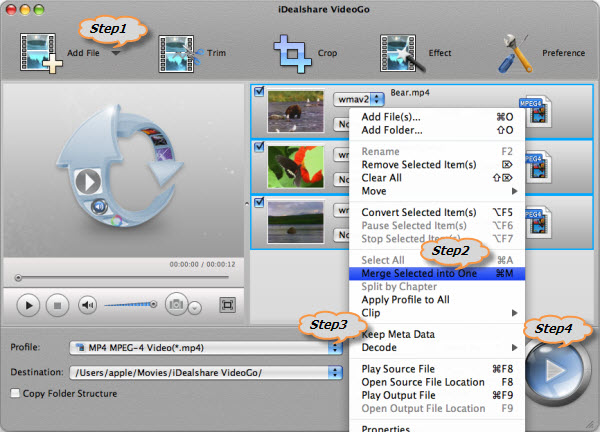Open the wmav2 audio codec dropdown

pyautogui.click(x=359, y=99)
